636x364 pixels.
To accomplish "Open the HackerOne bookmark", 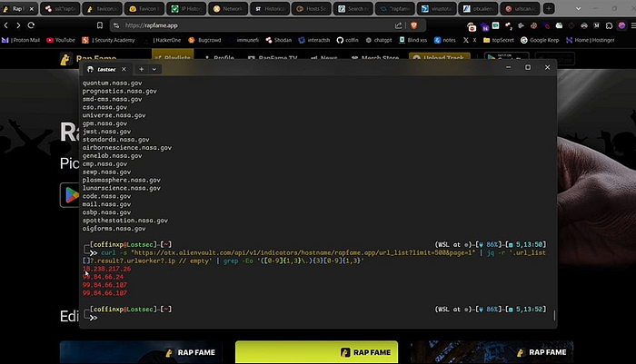I will pyautogui.click(x=163, y=40).
